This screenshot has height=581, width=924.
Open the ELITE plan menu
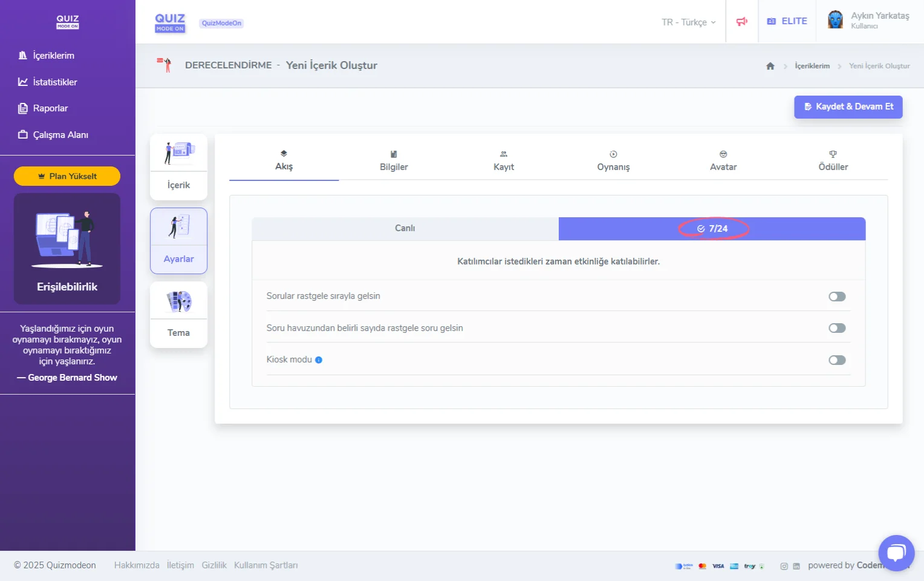pos(787,21)
